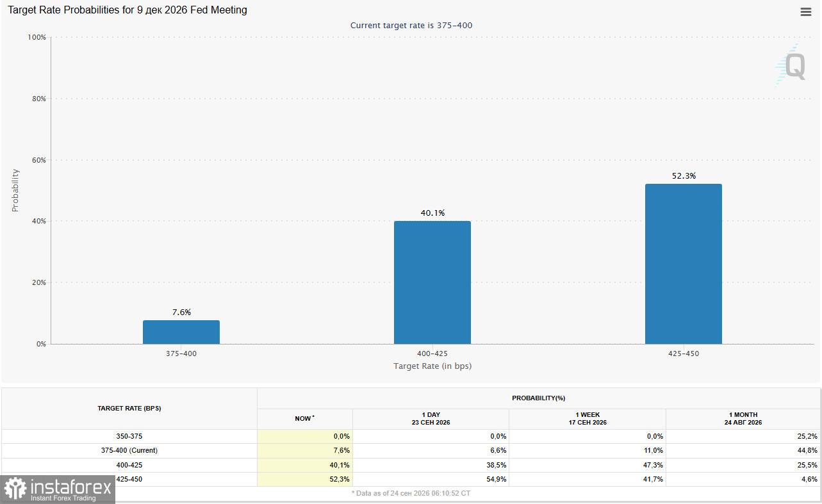
Task: Click the 1 WEEK 17 СЕН 2026 header
Action: coord(588,419)
